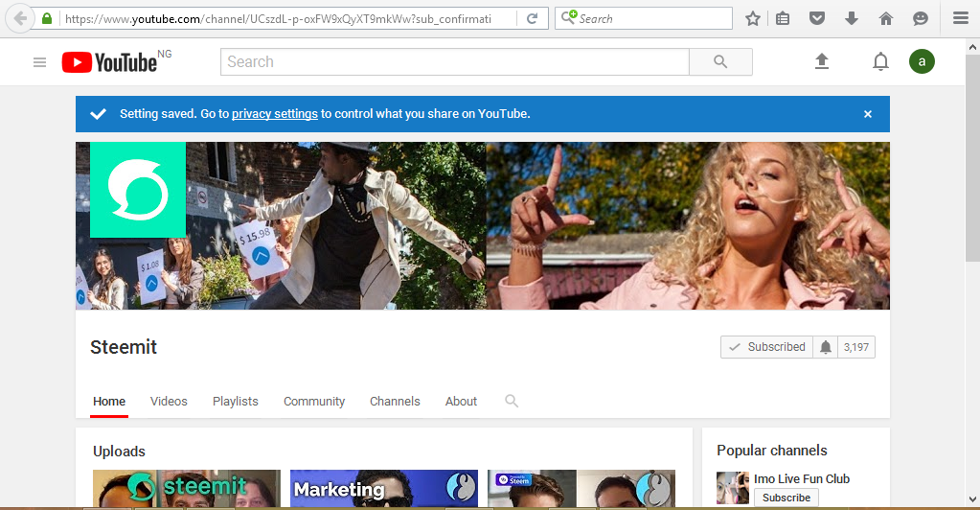980x510 pixels.
Task: Click the subscriber count 3,197
Action: [x=856, y=347]
